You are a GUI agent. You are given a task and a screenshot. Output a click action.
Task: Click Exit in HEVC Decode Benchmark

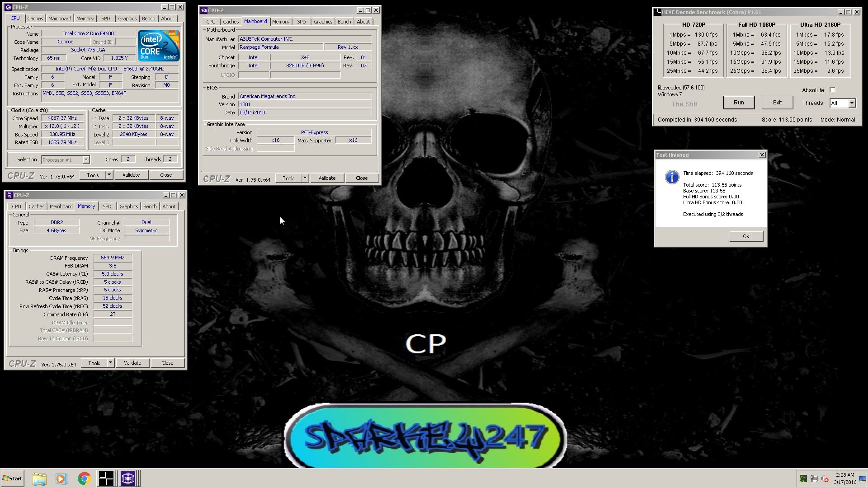tap(777, 103)
